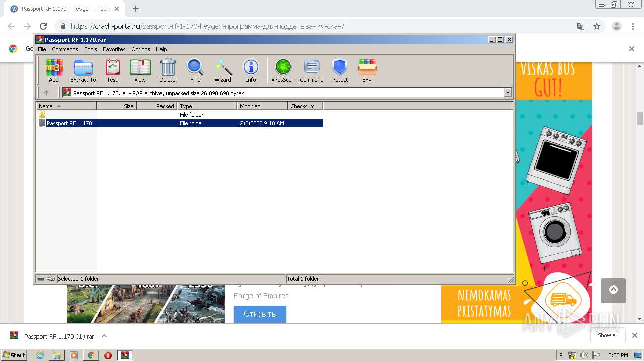Click the WinRAR taskbar button
Viewport: 644px width, 362px height.
pos(125,355)
